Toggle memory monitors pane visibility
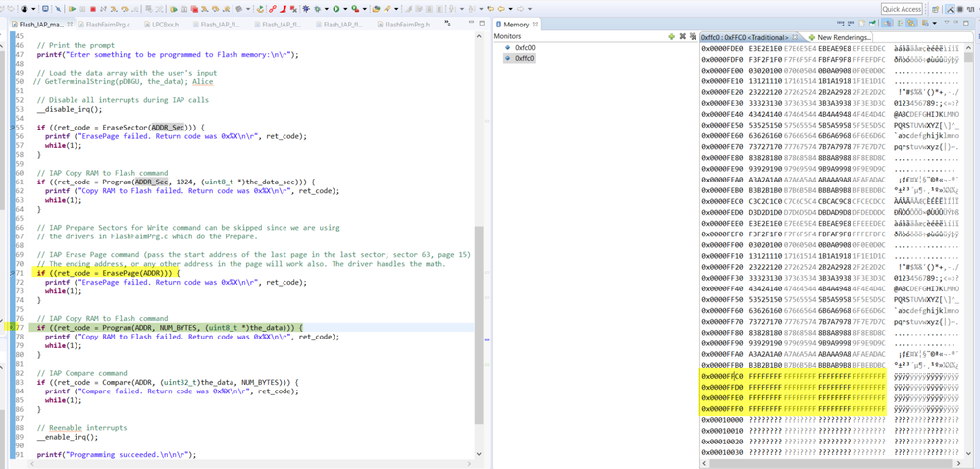Viewport: 980px width, 469px height. [887, 24]
